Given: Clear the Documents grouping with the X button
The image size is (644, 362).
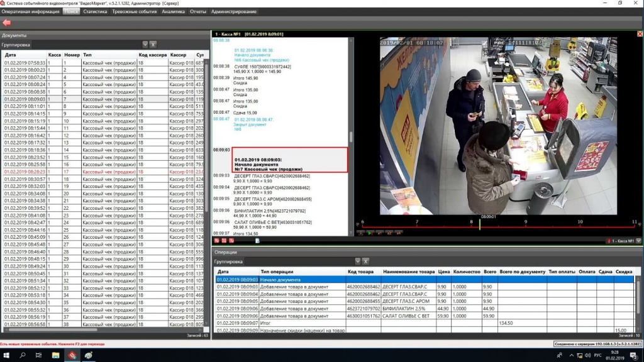Looking at the screenshot, I should 153,45.
